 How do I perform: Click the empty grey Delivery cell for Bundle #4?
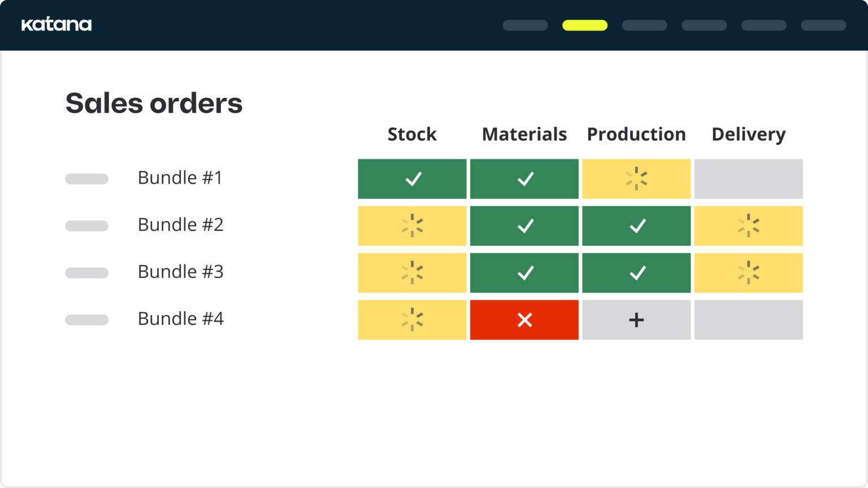[748, 320]
